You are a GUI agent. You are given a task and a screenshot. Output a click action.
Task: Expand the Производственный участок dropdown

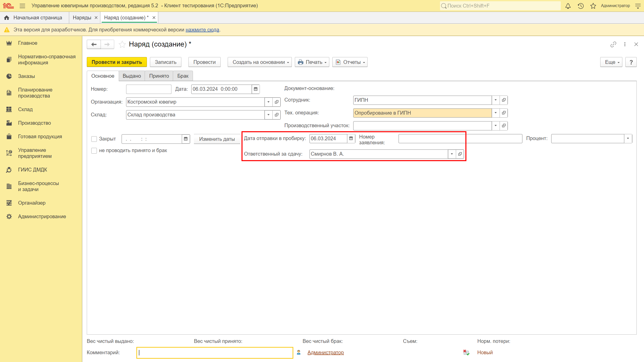496,126
